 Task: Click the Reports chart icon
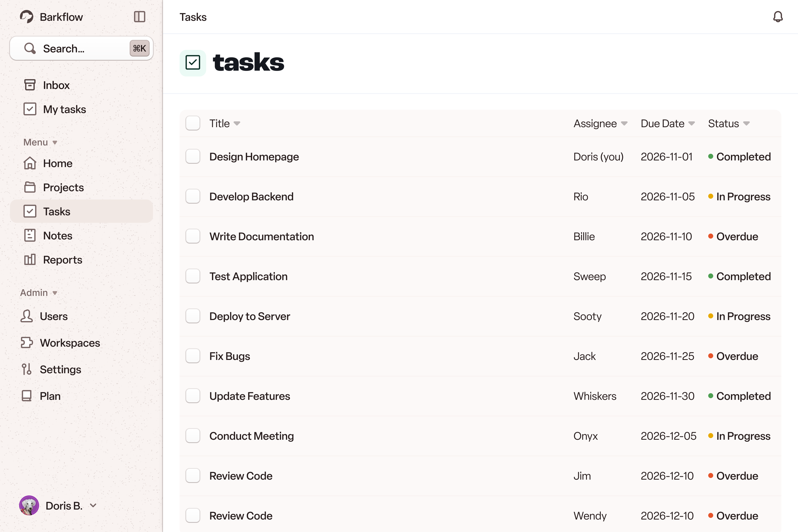click(x=30, y=260)
